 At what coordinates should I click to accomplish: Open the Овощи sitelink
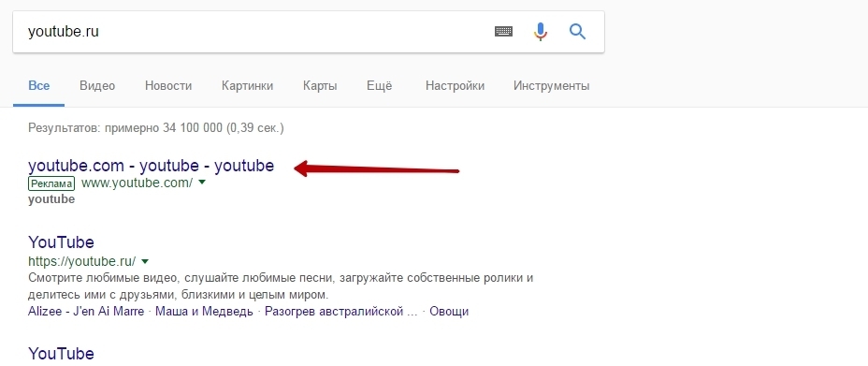449,311
